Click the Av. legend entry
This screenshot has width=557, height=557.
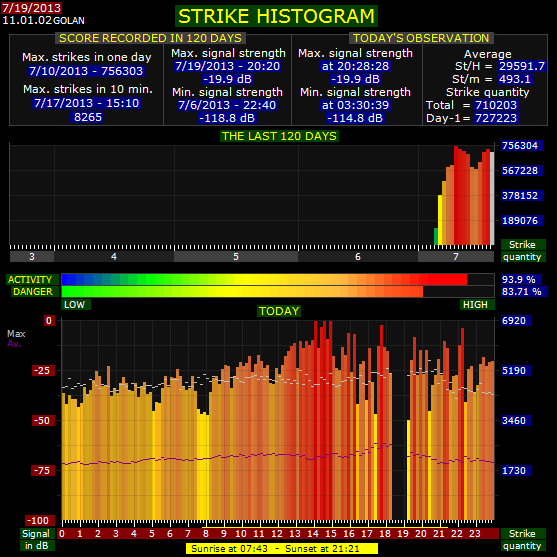[14, 344]
